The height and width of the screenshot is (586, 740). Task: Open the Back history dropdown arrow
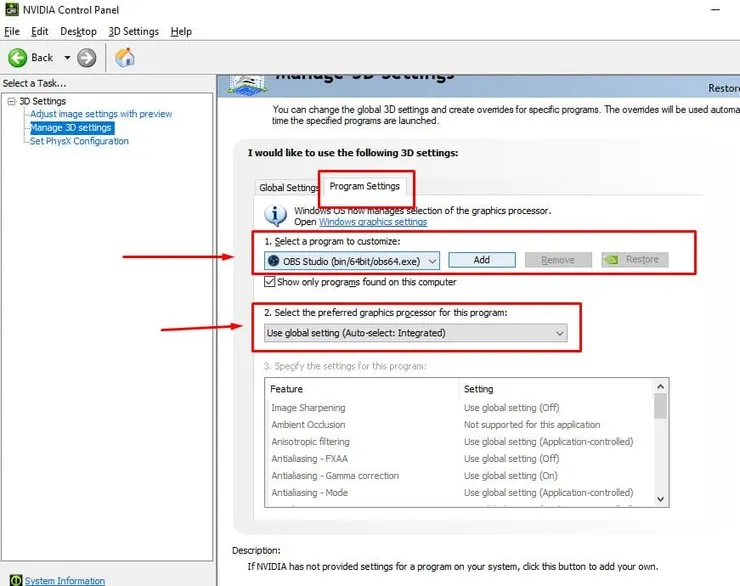coord(67,58)
